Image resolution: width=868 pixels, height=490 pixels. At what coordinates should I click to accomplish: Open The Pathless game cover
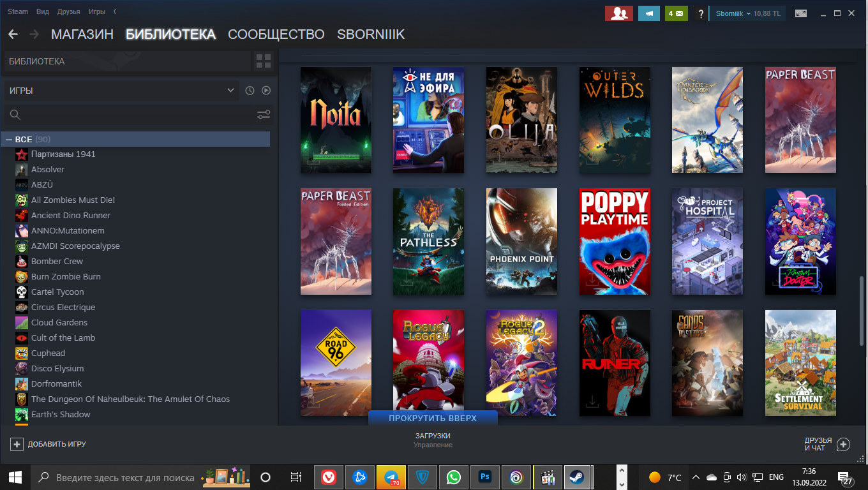(428, 241)
